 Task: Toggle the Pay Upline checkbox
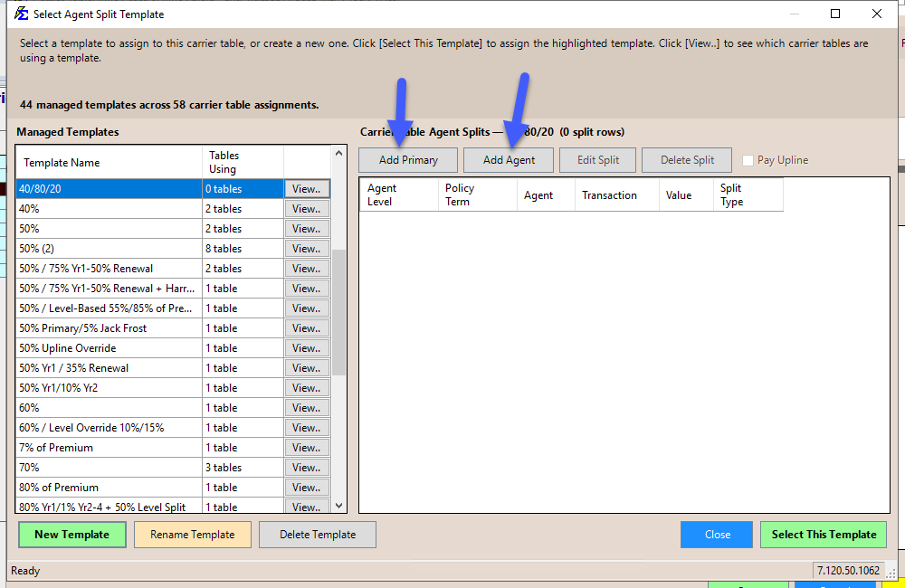pyautogui.click(x=748, y=160)
